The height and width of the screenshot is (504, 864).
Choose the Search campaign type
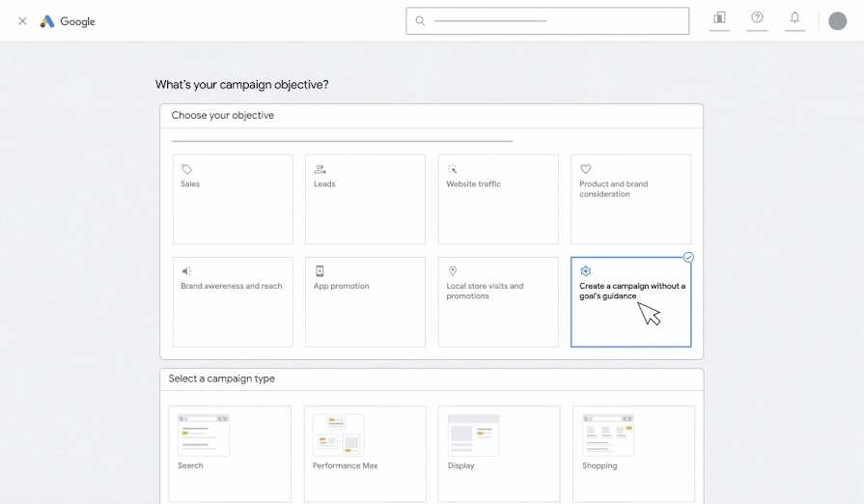tap(230, 454)
